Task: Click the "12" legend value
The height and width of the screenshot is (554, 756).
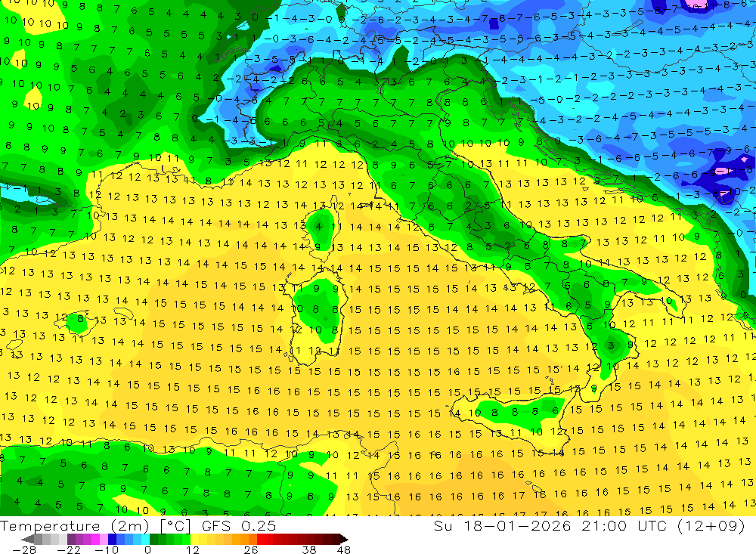Action: [193, 549]
